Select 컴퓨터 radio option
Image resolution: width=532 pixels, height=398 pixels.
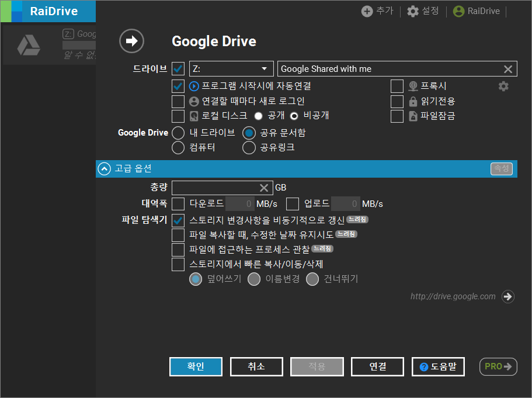coord(178,148)
